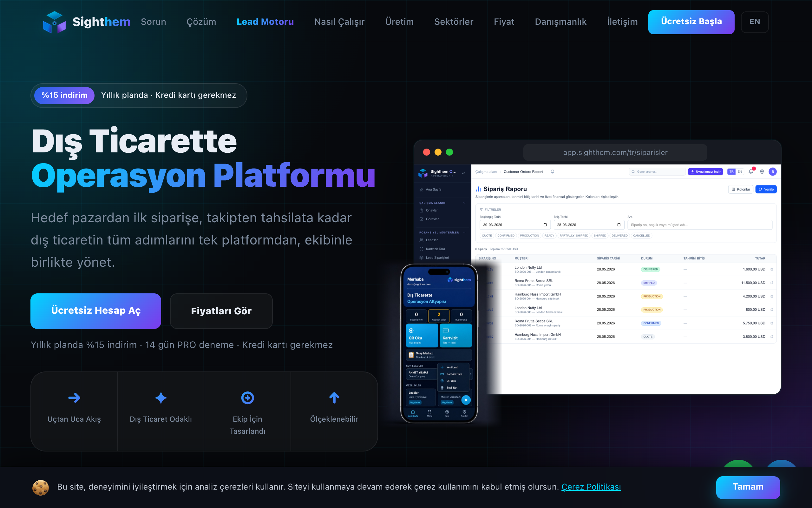Tap the Kartvizit tile on the phone screen
812x508 pixels.
[x=456, y=335]
